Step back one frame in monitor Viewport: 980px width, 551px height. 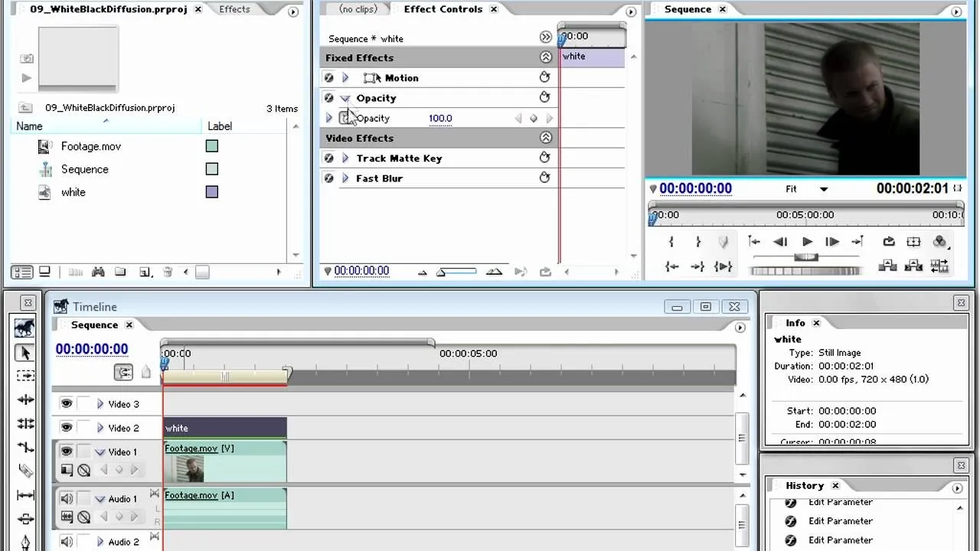coord(780,242)
